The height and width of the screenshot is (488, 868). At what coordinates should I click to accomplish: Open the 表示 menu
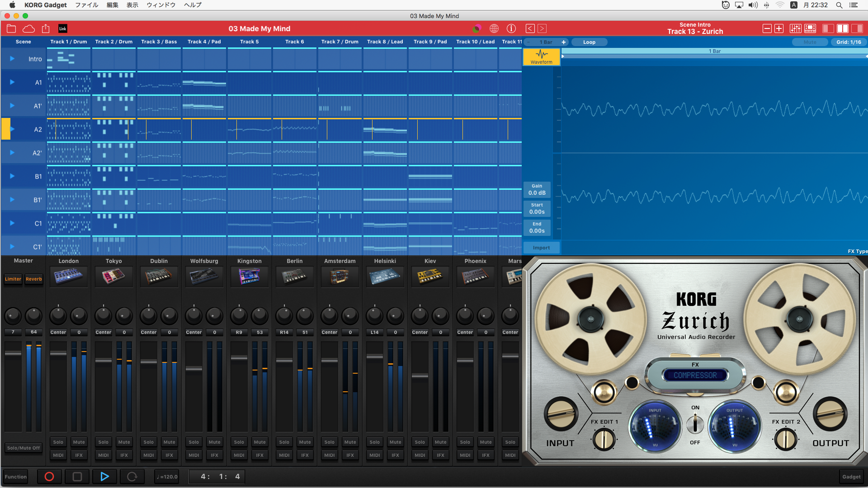click(132, 5)
